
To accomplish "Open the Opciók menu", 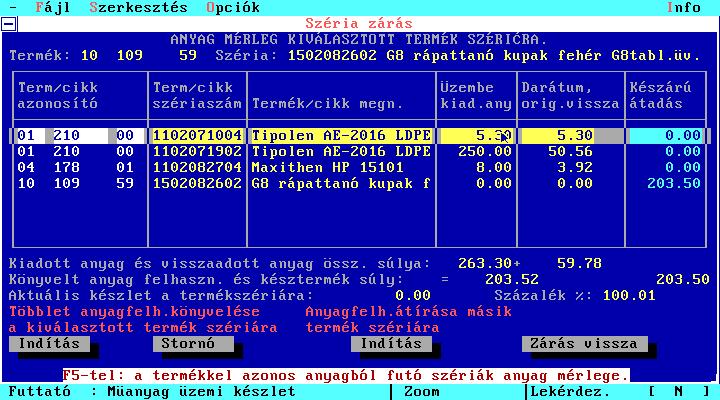I will tap(233, 7).
